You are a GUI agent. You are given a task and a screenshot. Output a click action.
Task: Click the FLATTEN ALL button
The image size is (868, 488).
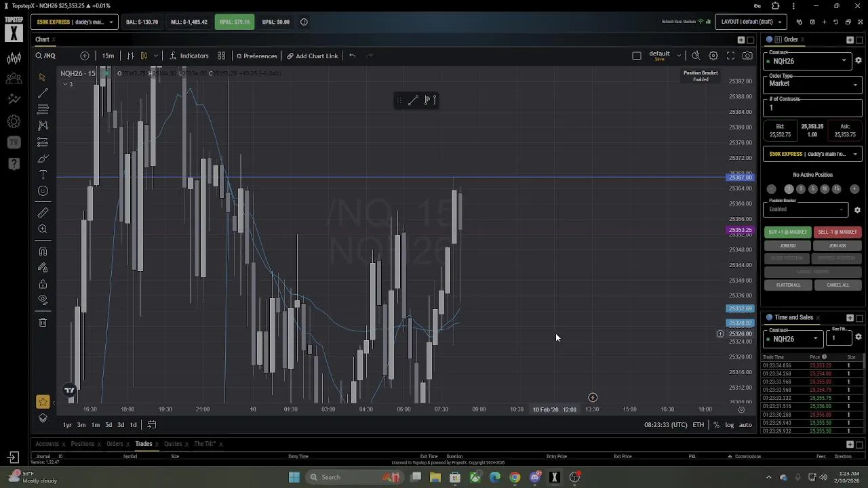coord(787,285)
